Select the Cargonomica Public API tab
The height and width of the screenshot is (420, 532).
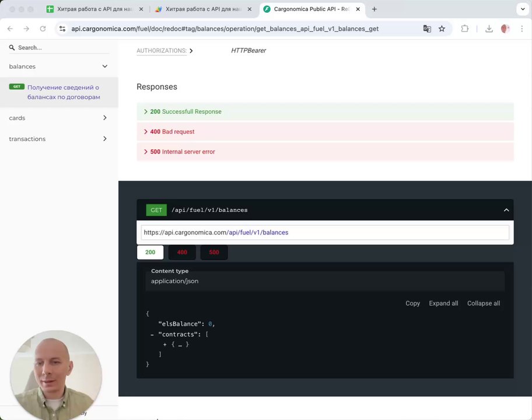pyautogui.click(x=311, y=9)
